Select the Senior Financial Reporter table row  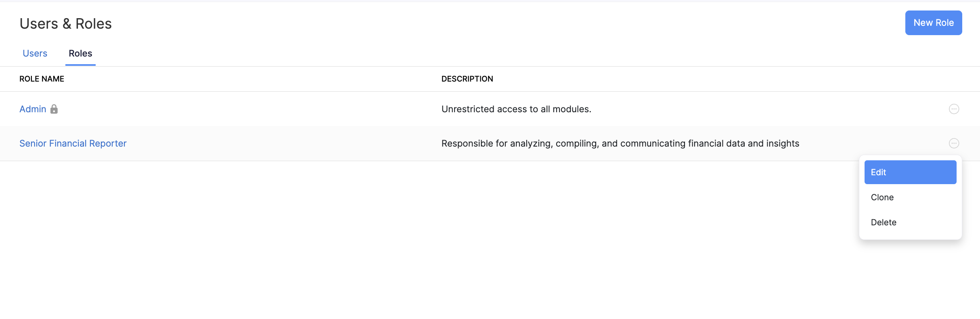tap(283, 143)
